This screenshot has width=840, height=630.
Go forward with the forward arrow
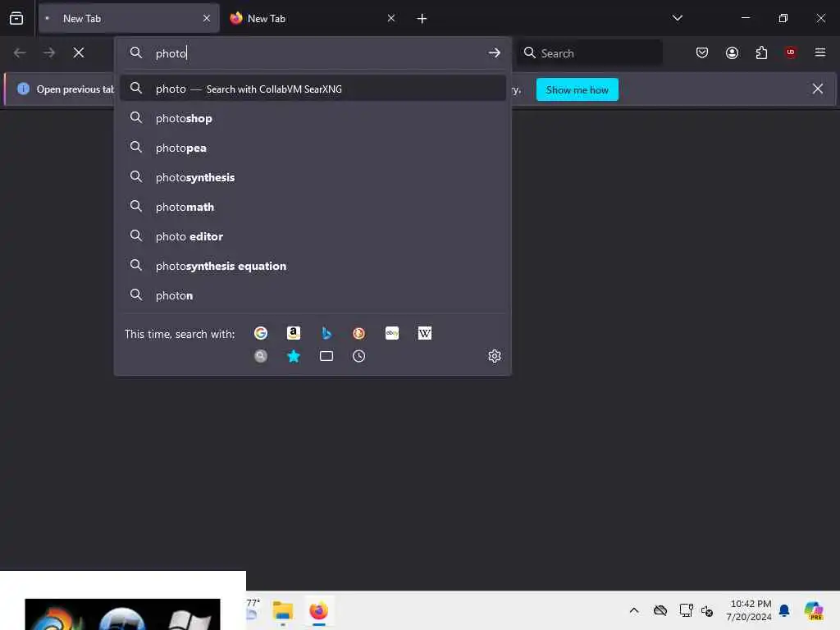click(49, 52)
